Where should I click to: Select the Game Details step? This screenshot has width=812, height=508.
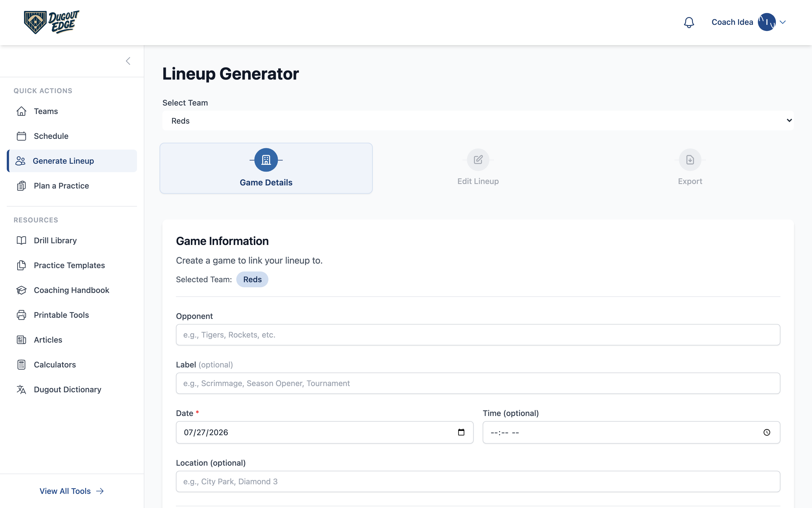266,168
